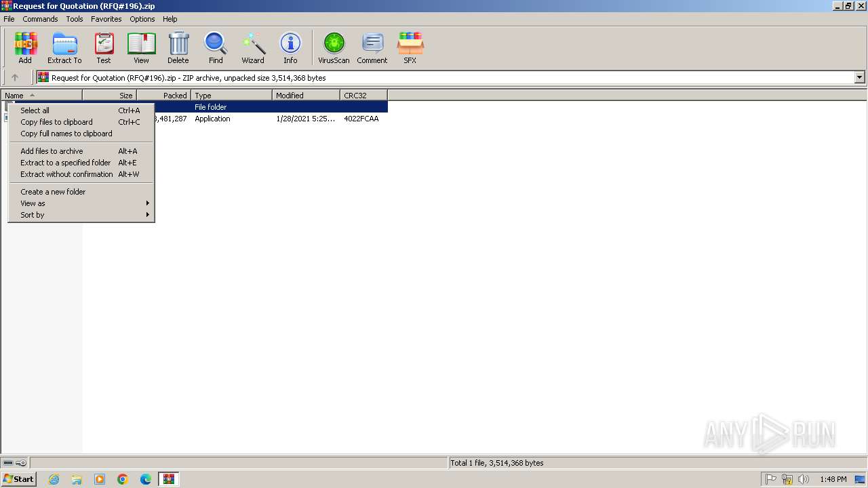Sort by the Size column header

[110, 96]
